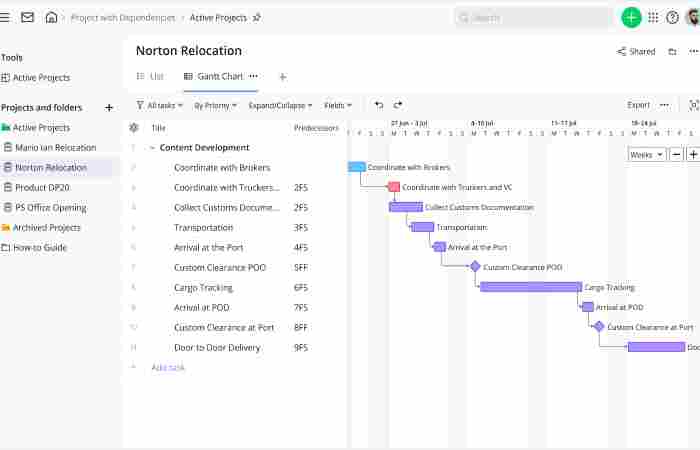Redo the last Gantt change
Screen dimensions: 700x450
(x=398, y=105)
